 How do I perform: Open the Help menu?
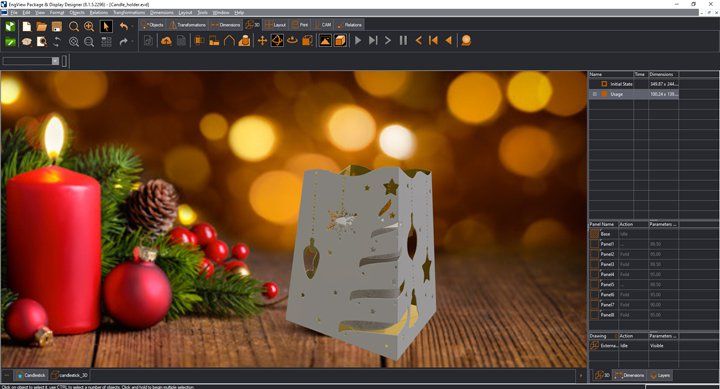tap(239, 12)
